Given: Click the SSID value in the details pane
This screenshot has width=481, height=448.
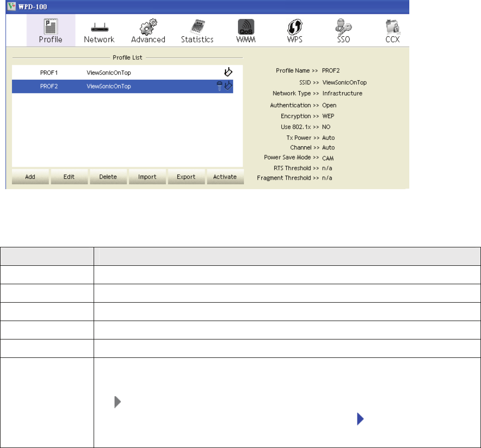Looking at the screenshot, I should coord(345,83).
